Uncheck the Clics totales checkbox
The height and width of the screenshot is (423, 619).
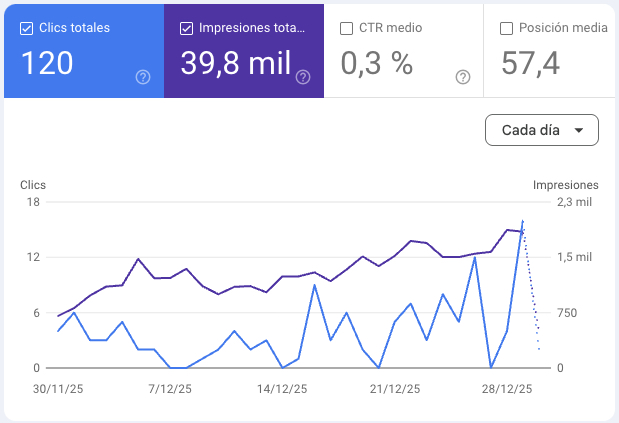(x=27, y=28)
